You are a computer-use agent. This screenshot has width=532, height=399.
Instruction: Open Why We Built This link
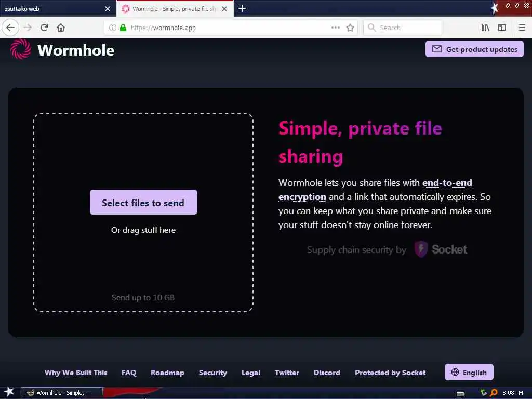(76, 373)
